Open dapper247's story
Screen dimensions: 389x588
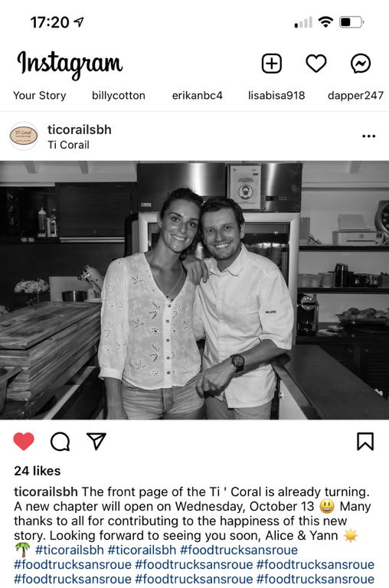click(355, 96)
